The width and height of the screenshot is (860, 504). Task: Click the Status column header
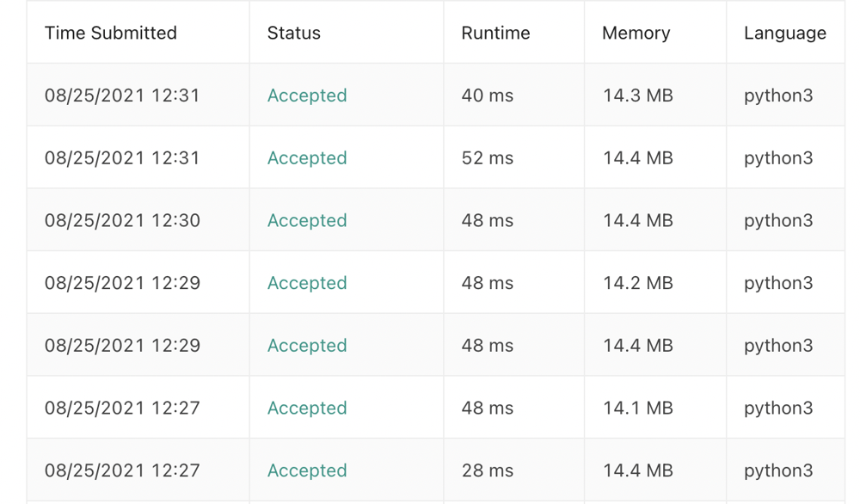(x=293, y=33)
